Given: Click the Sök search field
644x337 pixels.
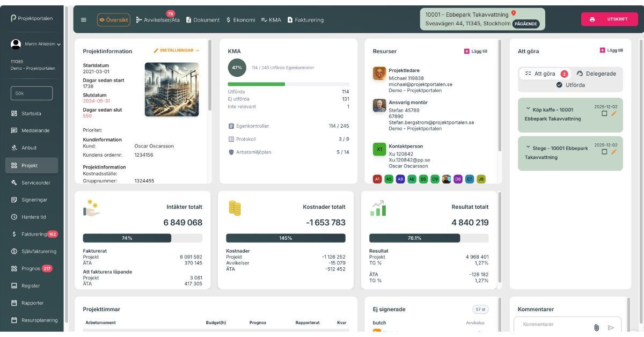Looking at the screenshot, I should (32, 93).
